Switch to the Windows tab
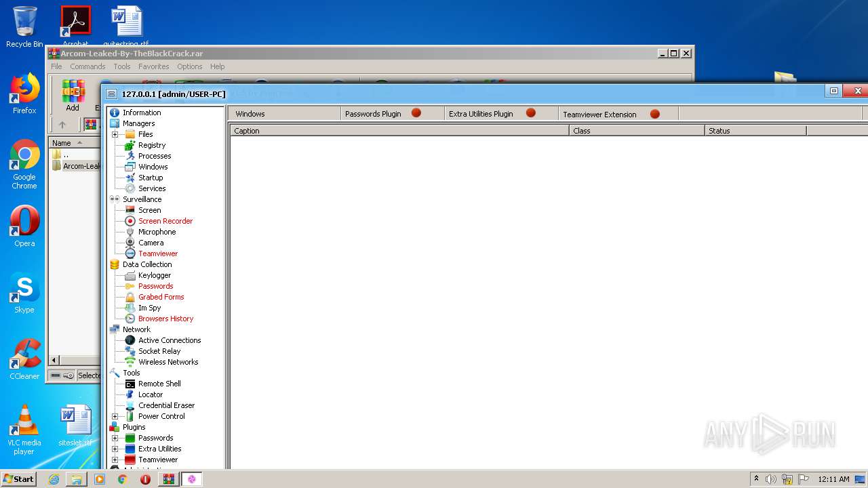 [x=284, y=114]
